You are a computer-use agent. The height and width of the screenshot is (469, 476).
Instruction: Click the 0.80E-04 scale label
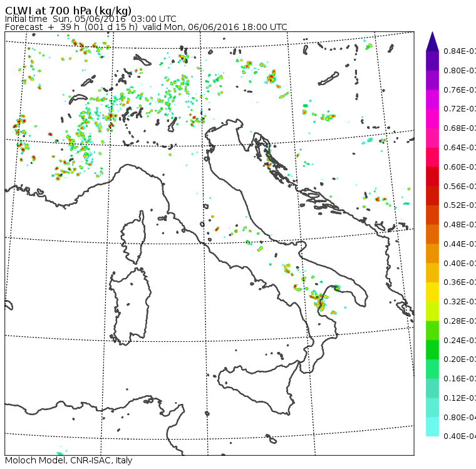460,418
